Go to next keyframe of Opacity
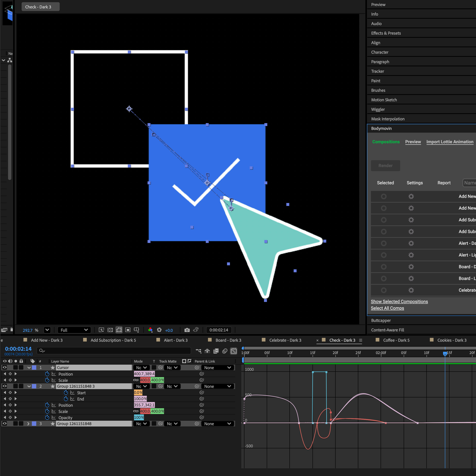This screenshot has height=476, width=476. click(16, 418)
